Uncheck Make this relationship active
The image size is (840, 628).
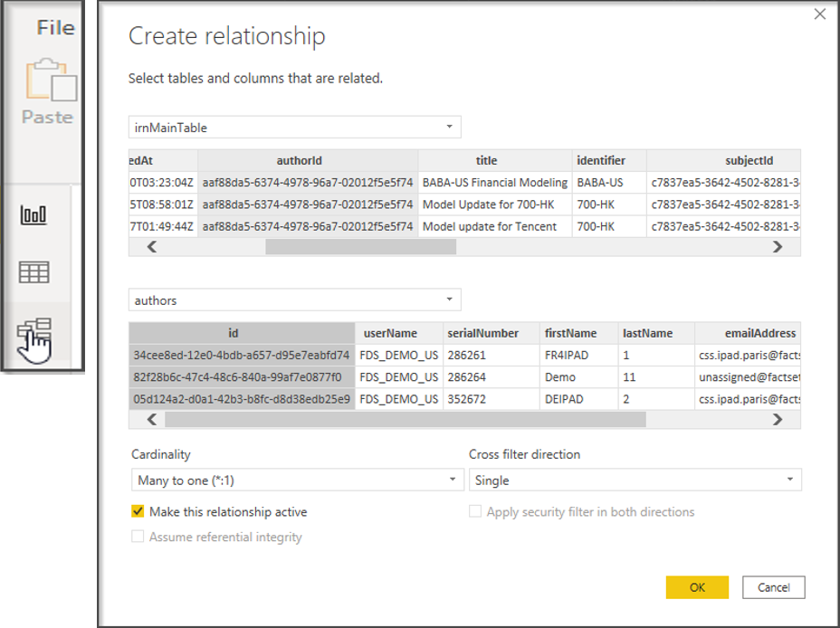click(x=138, y=511)
